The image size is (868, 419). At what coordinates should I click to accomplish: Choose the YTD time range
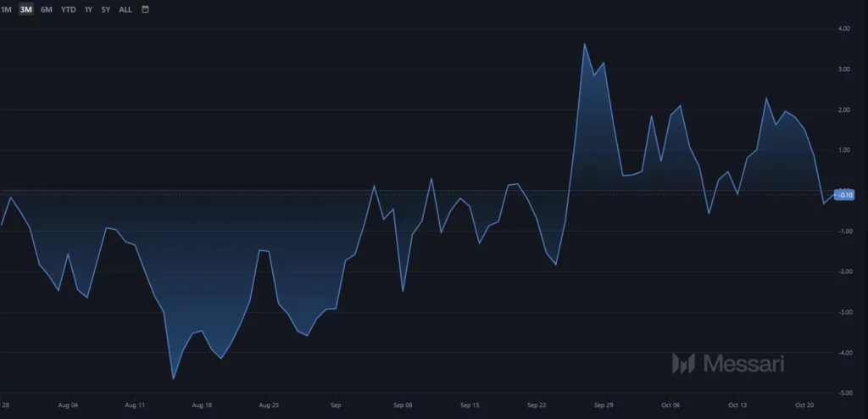[x=69, y=9]
